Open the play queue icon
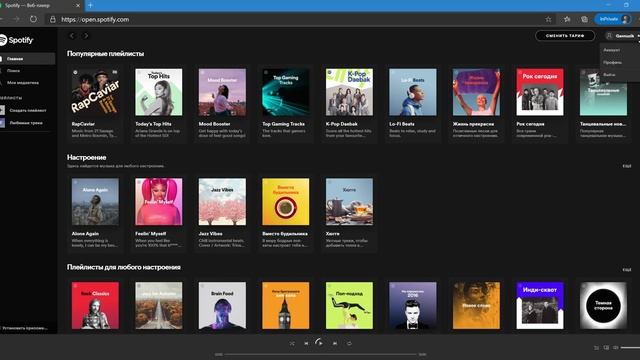The width and height of the screenshot is (640, 360). click(596, 348)
